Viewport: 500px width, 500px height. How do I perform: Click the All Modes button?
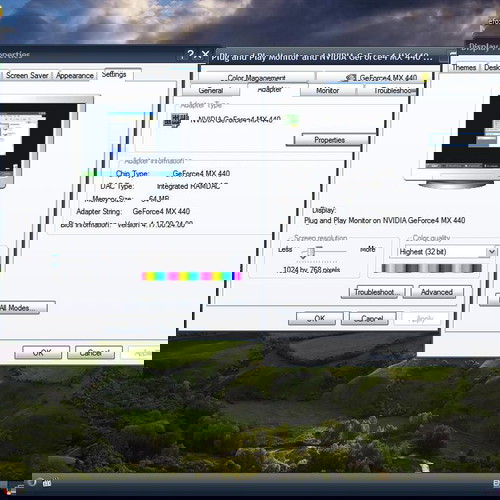[x=22, y=308]
